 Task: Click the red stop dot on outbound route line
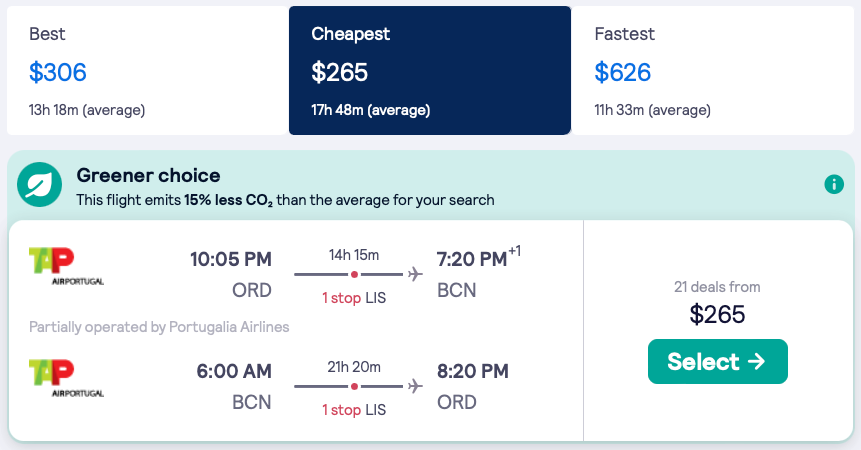(x=354, y=274)
